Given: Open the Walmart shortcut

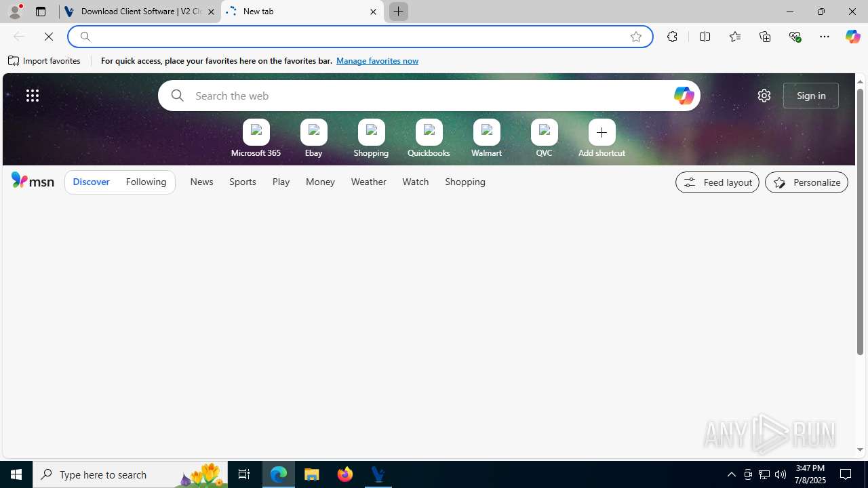Looking at the screenshot, I should pos(486,139).
